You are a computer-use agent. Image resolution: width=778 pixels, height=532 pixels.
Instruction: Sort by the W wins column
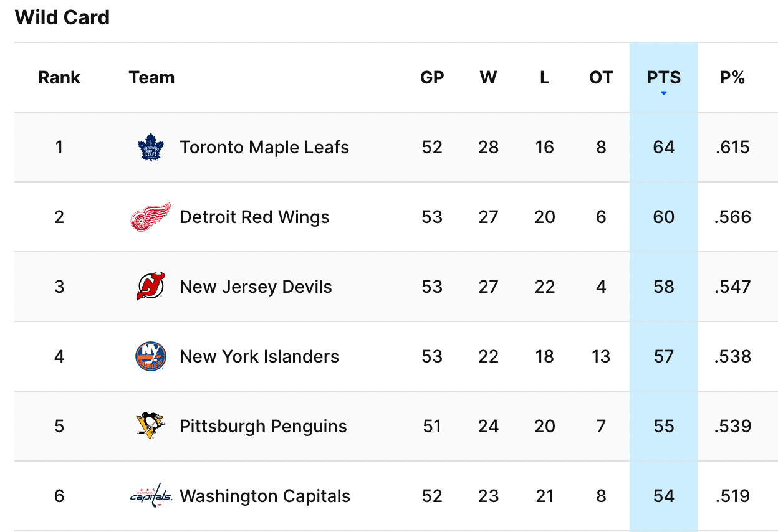pos(488,78)
